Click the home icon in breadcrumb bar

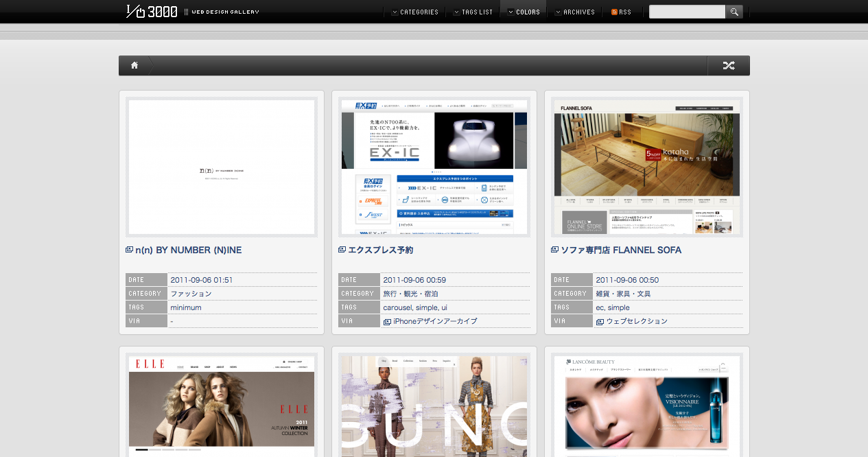click(134, 65)
